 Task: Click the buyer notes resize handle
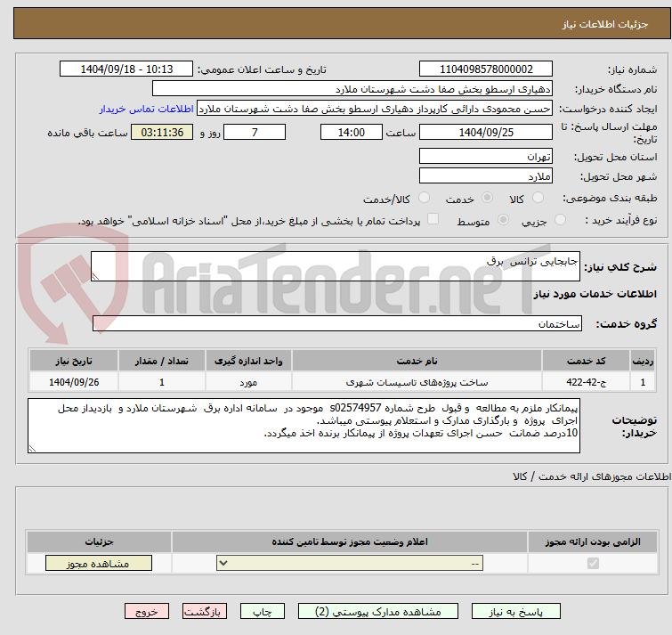coord(32,449)
